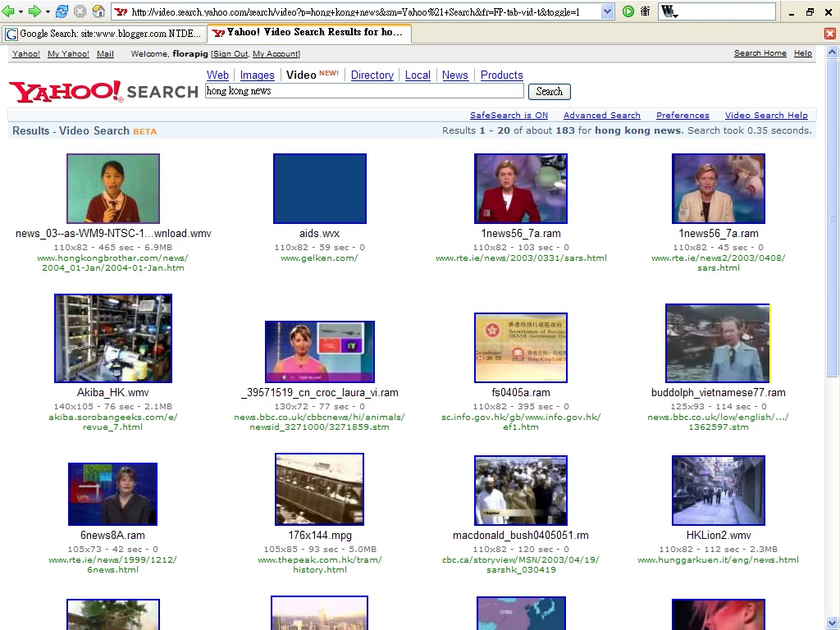Click the Sign Out link

coord(231,53)
